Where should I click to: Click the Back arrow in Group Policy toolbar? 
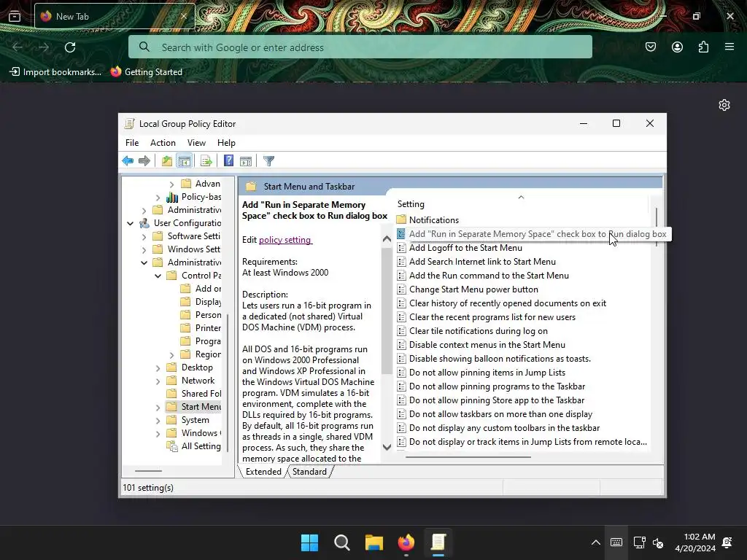pyautogui.click(x=128, y=161)
